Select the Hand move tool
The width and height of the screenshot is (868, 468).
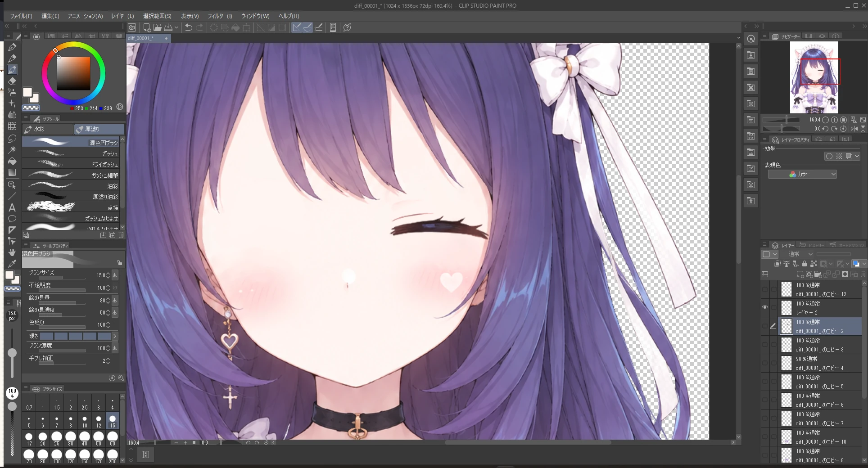pos(12,252)
